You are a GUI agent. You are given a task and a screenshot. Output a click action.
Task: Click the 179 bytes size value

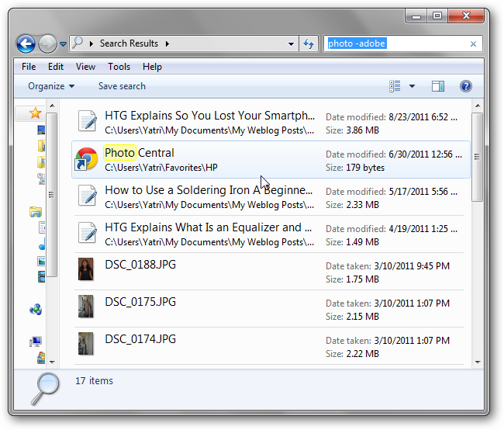point(365,168)
